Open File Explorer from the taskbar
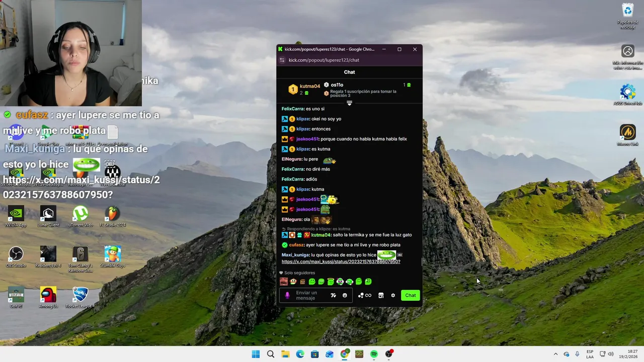The height and width of the screenshot is (362, 644). (x=285, y=354)
